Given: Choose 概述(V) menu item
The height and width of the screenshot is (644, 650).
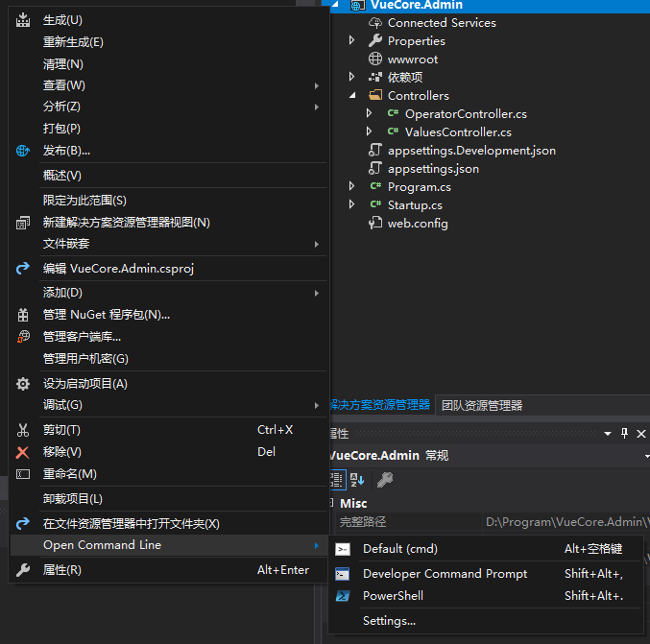Looking at the screenshot, I should (x=169, y=176).
